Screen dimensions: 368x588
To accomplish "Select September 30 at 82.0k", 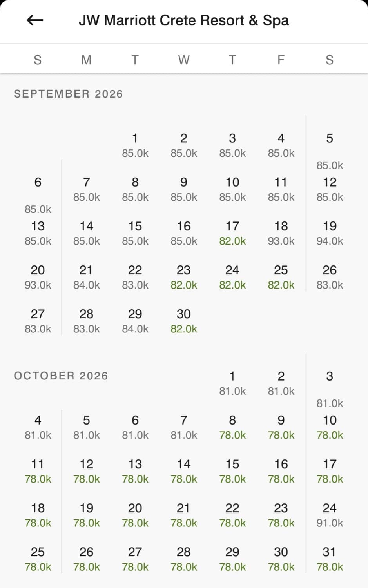I will point(184,321).
